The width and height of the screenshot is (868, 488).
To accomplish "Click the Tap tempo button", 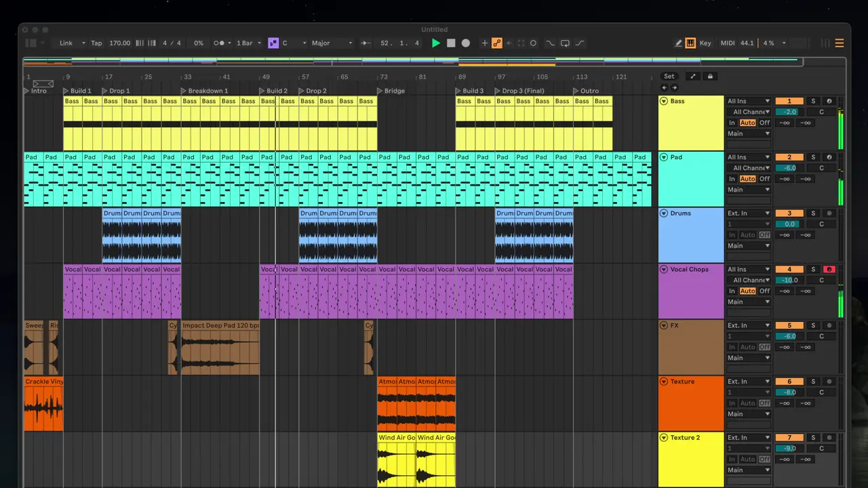I will tap(96, 43).
